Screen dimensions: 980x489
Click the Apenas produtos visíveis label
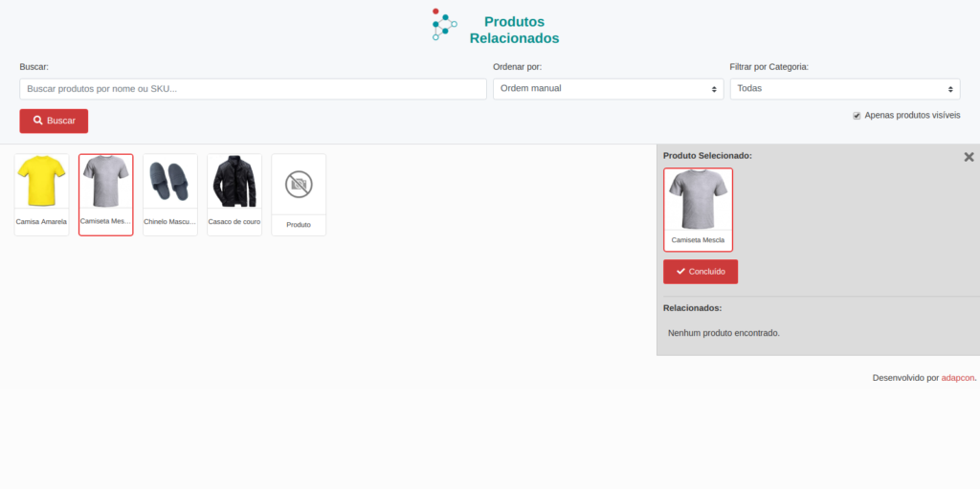912,115
